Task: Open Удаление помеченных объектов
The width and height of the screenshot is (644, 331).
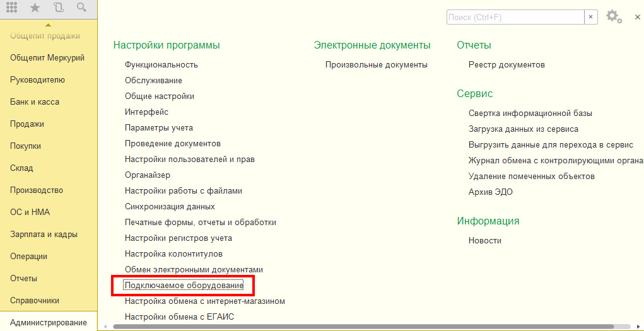Action: [x=532, y=177]
